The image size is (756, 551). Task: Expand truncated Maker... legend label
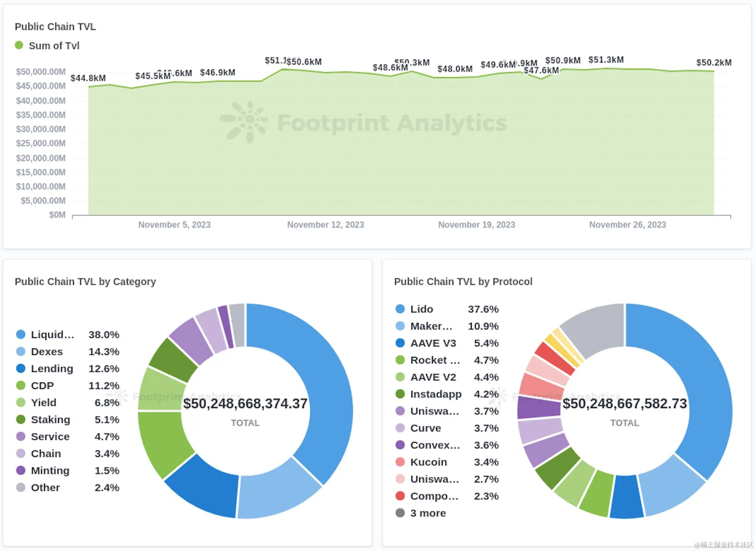[431, 326]
